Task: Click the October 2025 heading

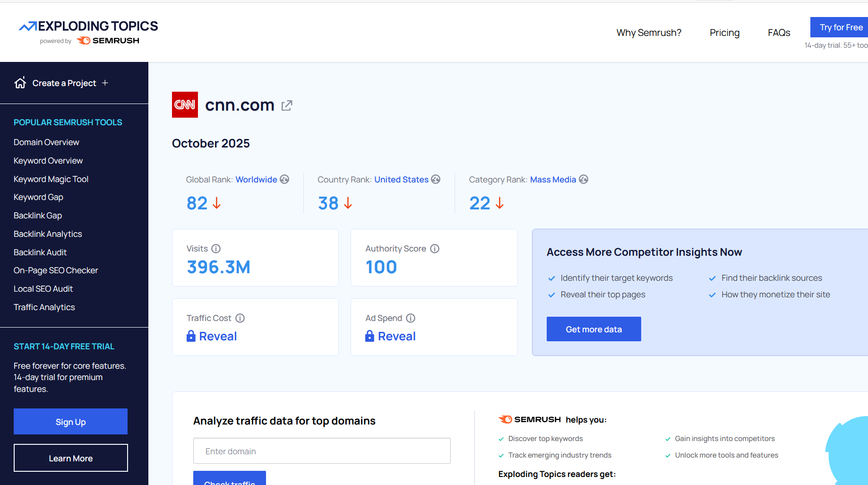Action: (x=211, y=143)
